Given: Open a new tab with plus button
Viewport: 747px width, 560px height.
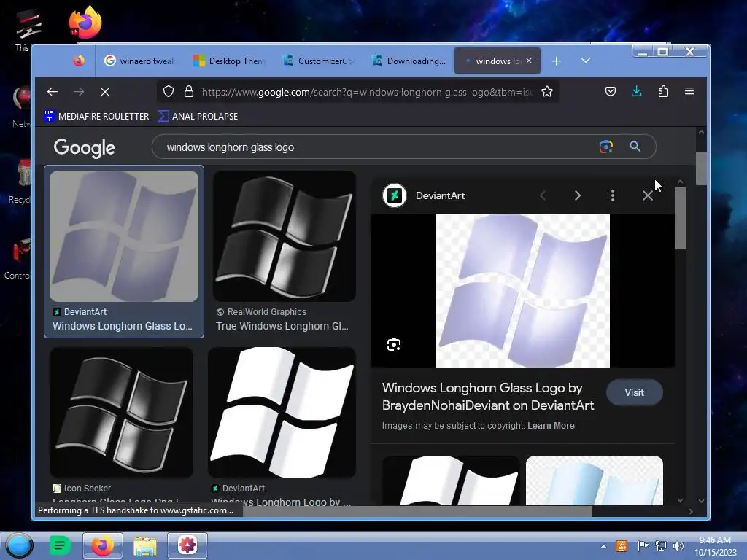Looking at the screenshot, I should tap(556, 61).
